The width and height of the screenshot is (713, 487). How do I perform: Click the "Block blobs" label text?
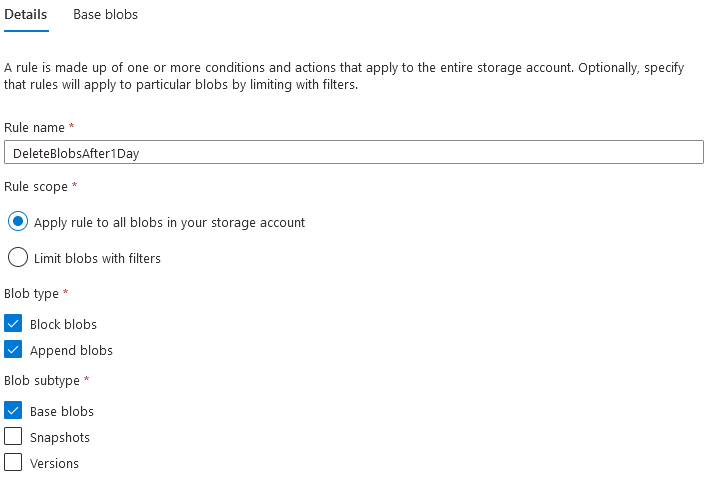click(x=63, y=324)
